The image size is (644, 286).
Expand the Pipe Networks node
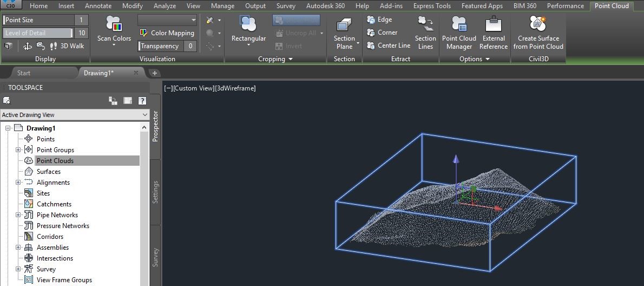[x=18, y=215]
